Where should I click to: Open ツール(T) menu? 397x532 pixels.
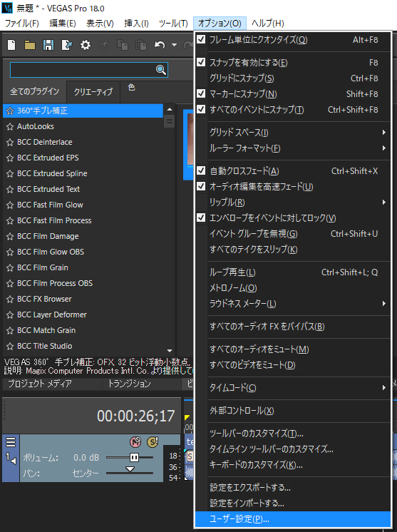[x=173, y=24]
